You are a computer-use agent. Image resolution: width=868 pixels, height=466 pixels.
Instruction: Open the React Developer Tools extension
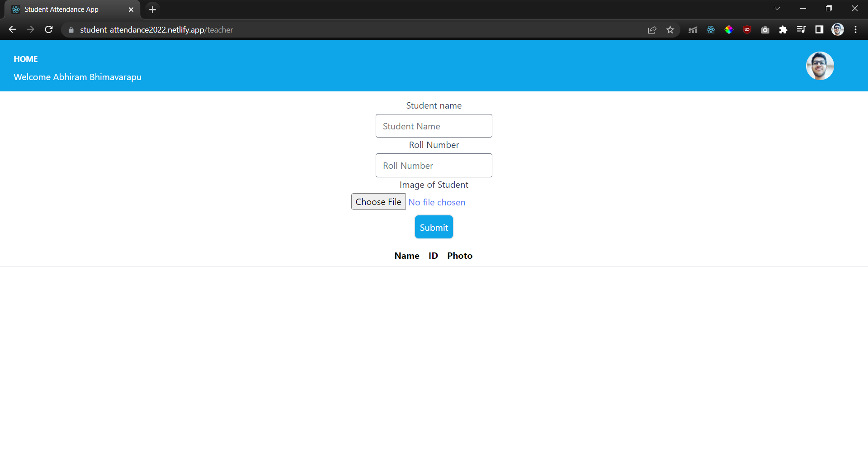pyautogui.click(x=710, y=29)
